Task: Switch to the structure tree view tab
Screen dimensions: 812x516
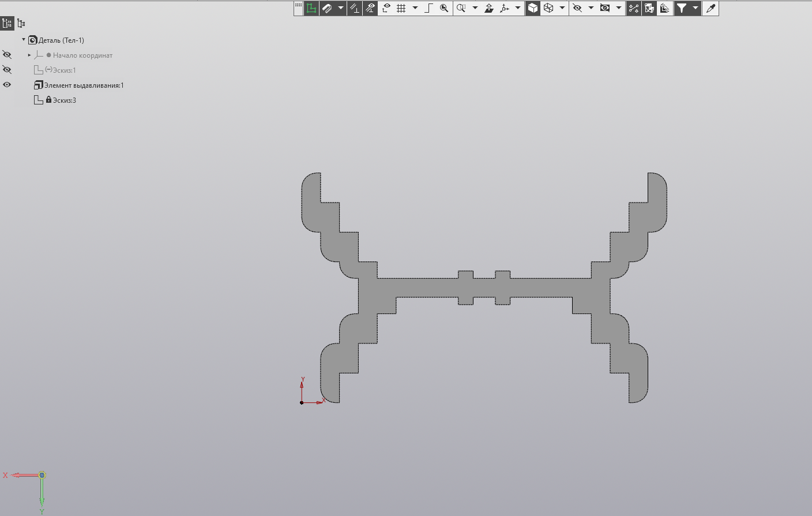Action: point(21,24)
